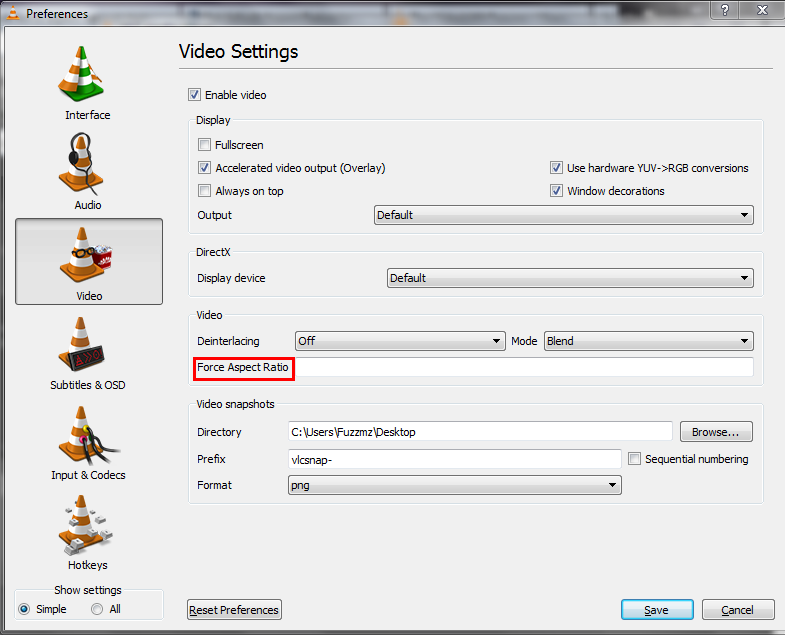Enable the Fullscreen checkbox
Image resolution: width=785 pixels, height=635 pixels.
point(204,145)
